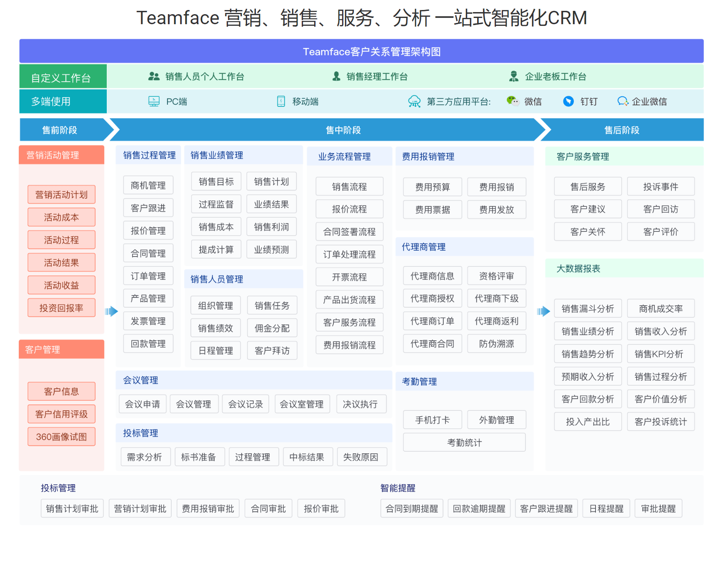Open 佣金分配 box

[272, 328]
